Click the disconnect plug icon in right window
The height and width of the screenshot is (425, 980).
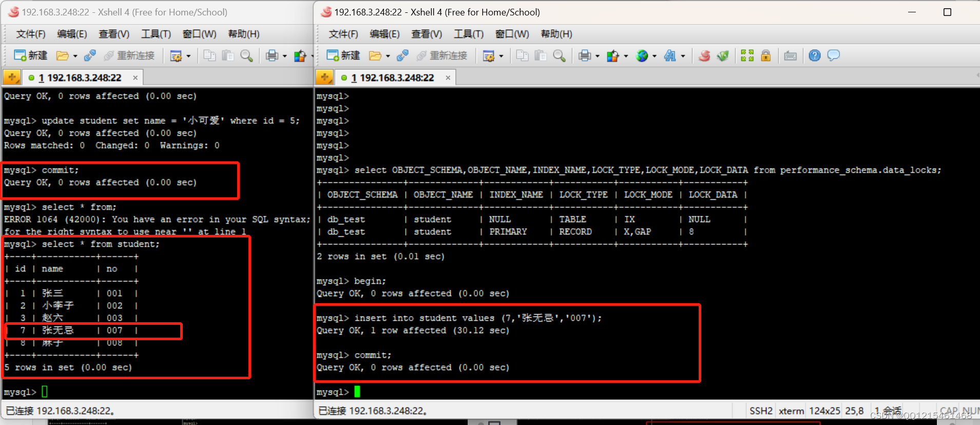point(402,56)
